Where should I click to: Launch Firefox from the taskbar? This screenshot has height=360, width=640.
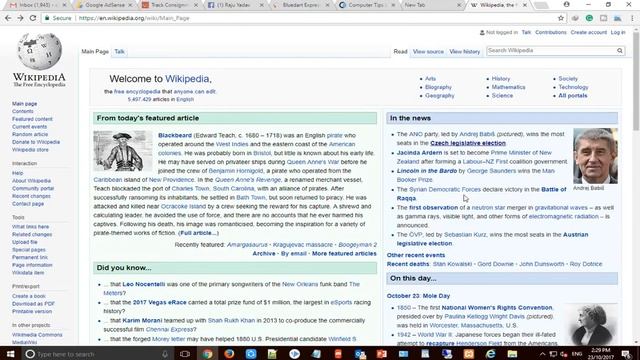tap(229, 354)
